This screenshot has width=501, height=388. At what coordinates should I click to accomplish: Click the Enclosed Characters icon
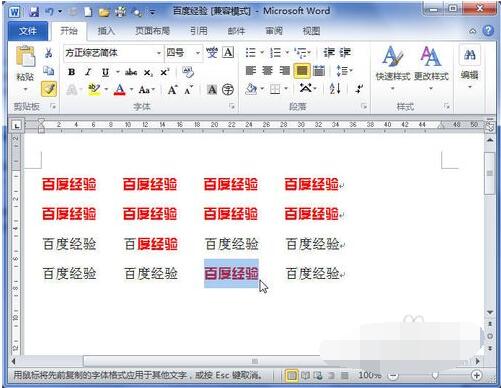tap(228, 90)
